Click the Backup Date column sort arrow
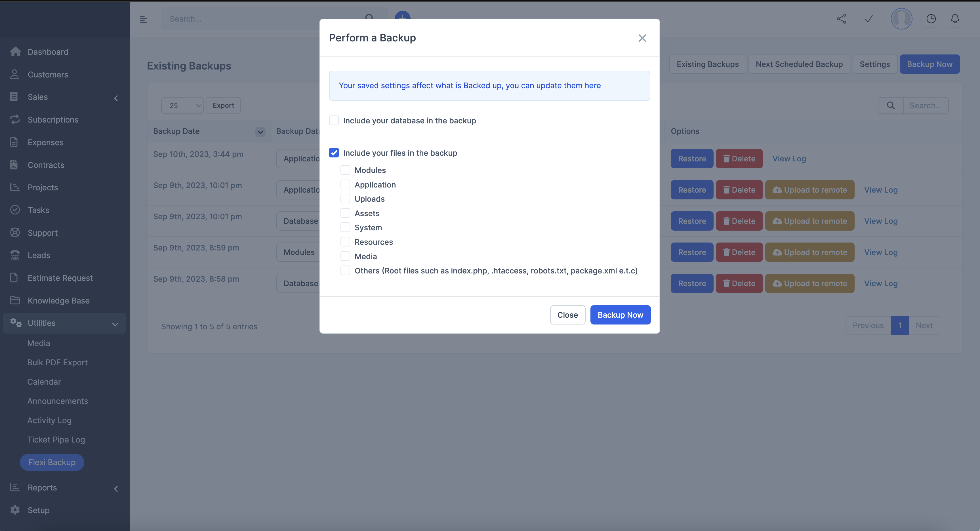Image resolution: width=980 pixels, height=531 pixels. coord(260,131)
